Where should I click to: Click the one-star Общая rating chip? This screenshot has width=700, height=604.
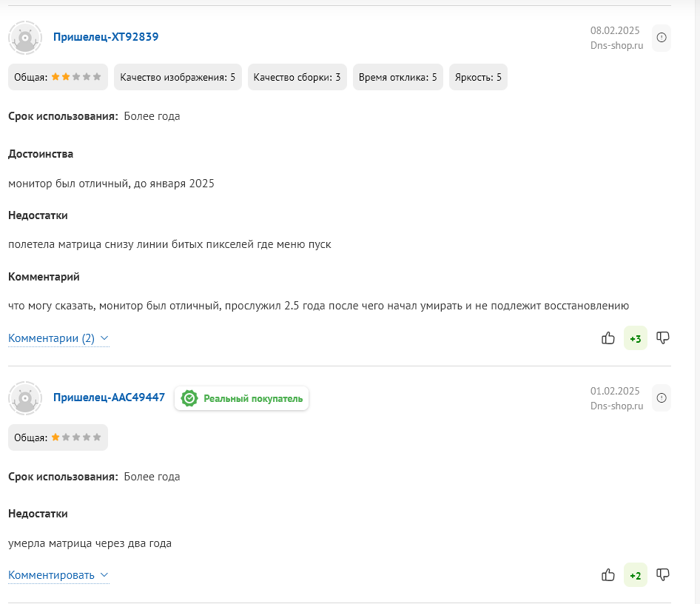tap(58, 437)
